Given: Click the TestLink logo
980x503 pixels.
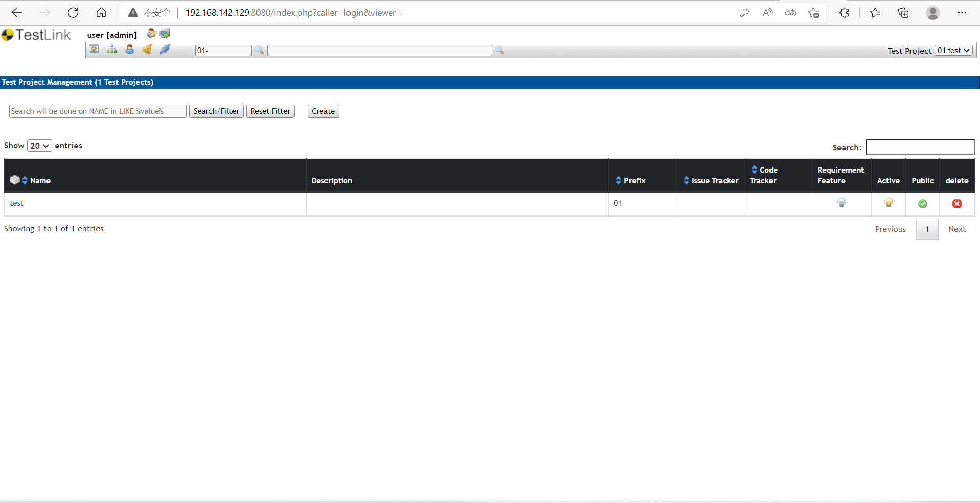Looking at the screenshot, I should pyautogui.click(x=36, y=35).
